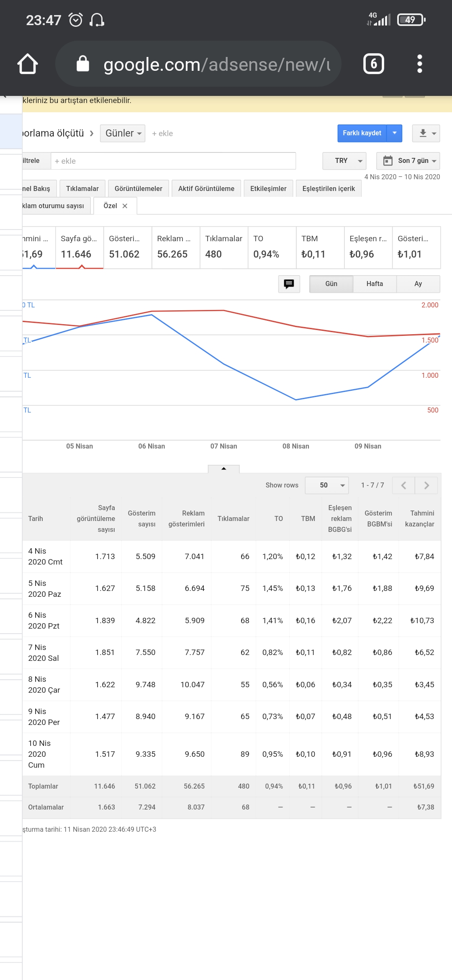
Task: Select the Özel tab
Action: point(110,206)
